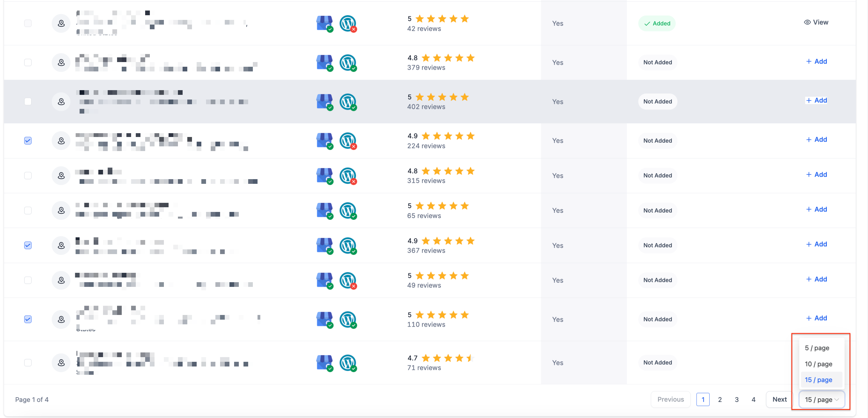Click WordPress icon in 379 reviews row
Screen dimensions: 868x418
[x=347, y=62]
